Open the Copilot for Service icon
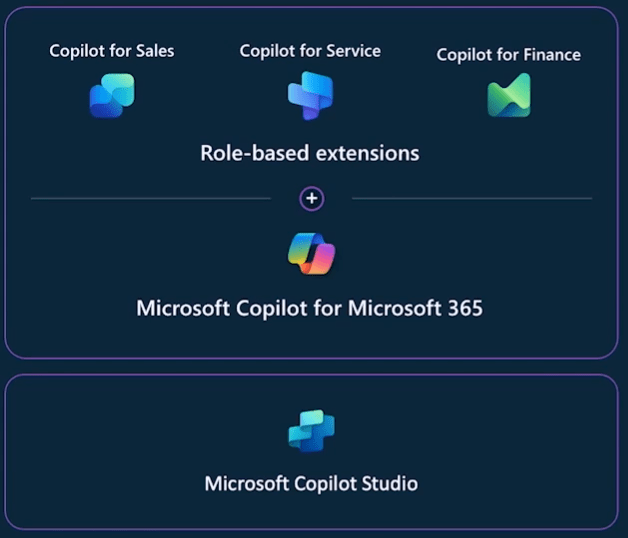Screen dimensions: 628x538 [x=310, y=96]
